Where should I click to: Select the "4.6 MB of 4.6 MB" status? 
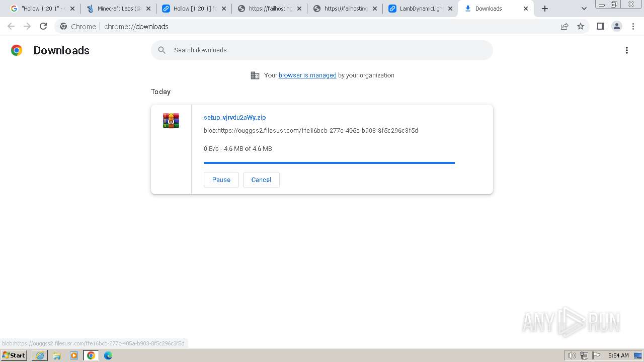(248, 149)
